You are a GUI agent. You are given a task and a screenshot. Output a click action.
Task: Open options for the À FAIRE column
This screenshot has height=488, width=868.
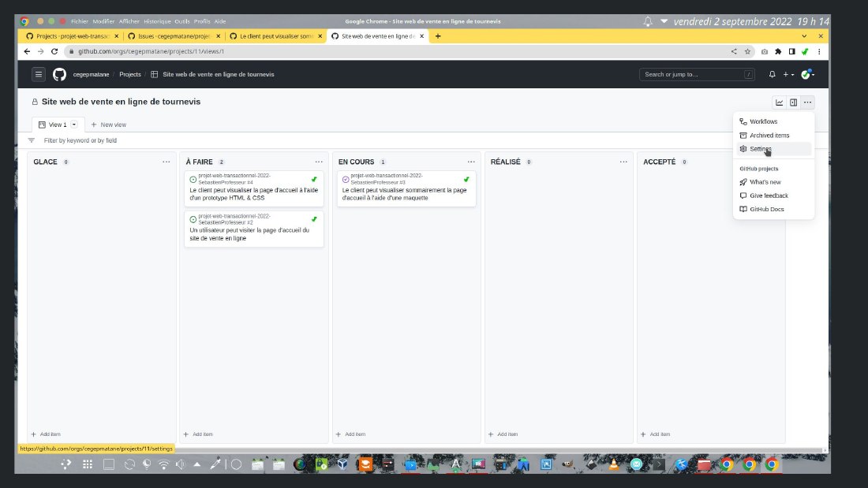[x=319, y=162]
